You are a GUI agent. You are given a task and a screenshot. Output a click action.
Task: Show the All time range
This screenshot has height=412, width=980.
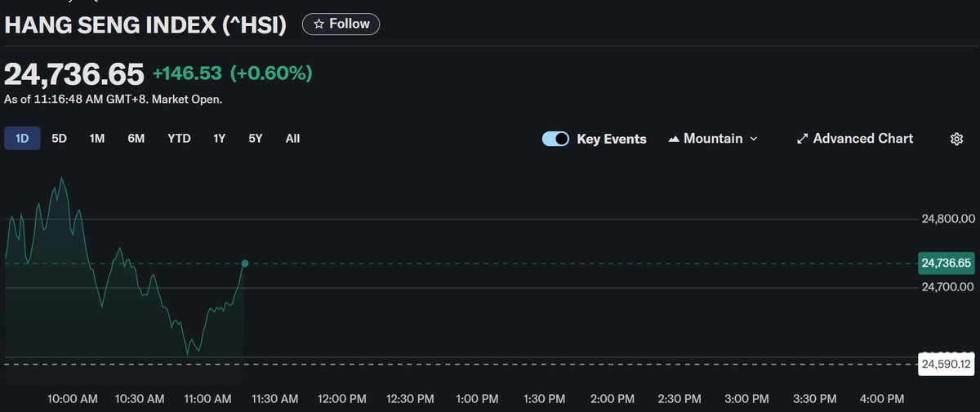(x=292, y=139)
